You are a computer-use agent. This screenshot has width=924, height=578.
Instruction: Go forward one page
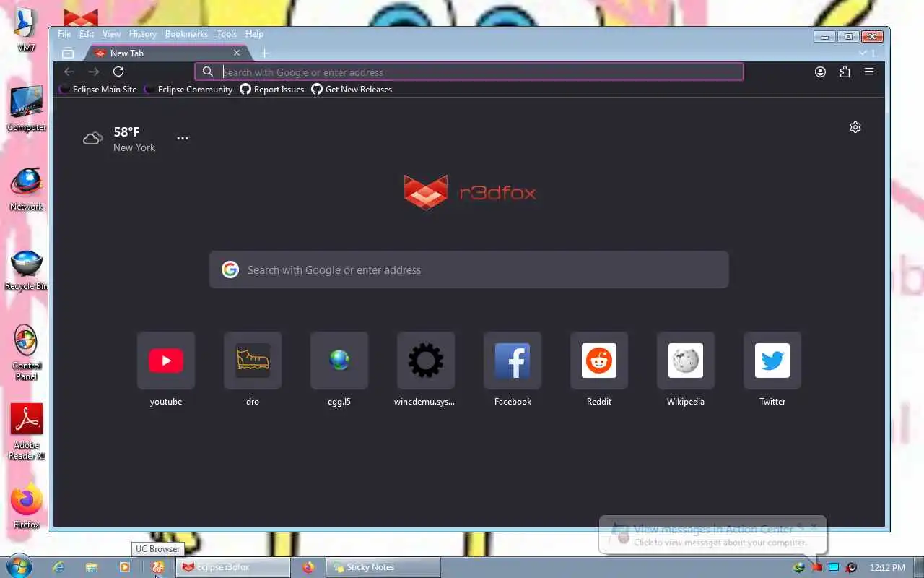pyautogui.click(x=94, y=72)
